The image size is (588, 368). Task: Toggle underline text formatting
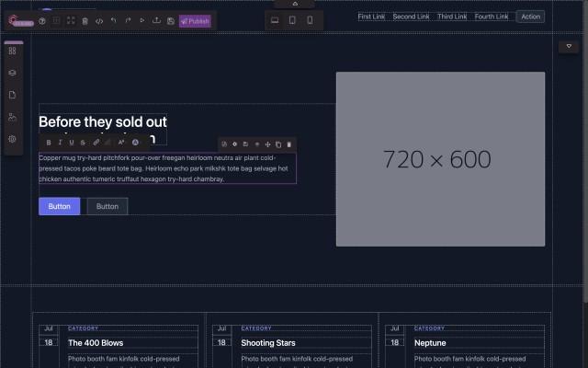[x=72, y=143]
